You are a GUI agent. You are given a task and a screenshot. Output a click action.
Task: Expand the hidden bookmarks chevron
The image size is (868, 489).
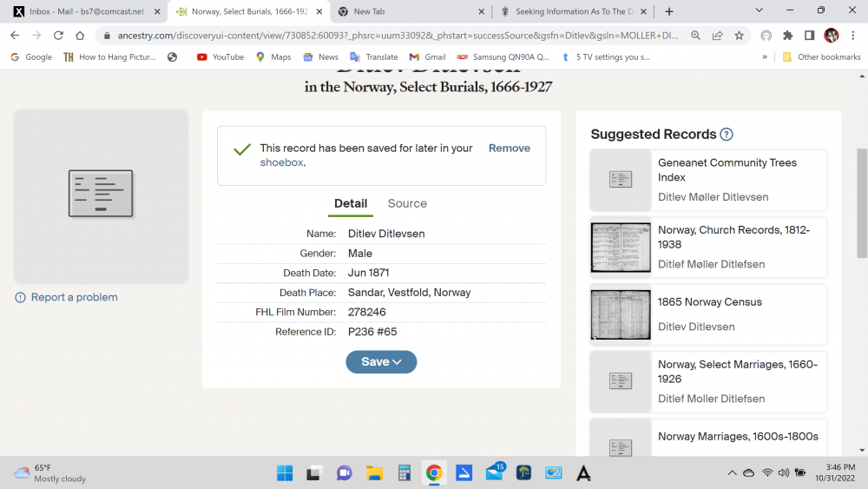pyautogui.click(x=765, y=56)
